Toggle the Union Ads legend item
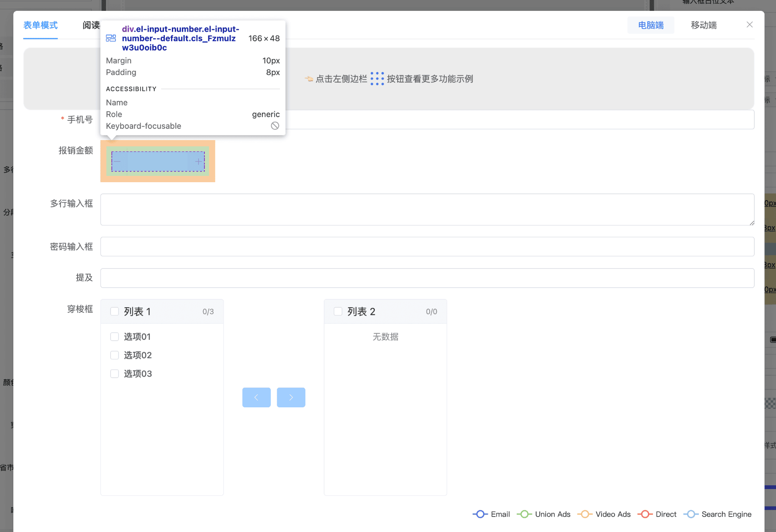 point(544,514)
